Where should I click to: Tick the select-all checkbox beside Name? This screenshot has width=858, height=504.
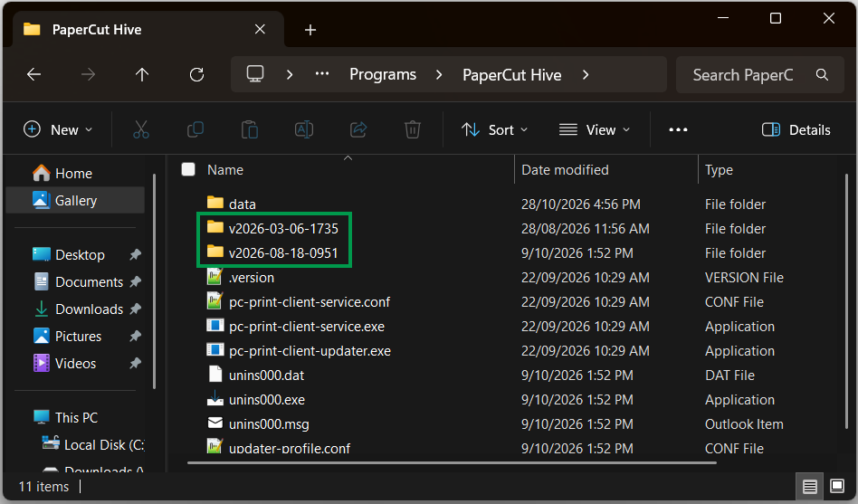(x=188, y=169)
